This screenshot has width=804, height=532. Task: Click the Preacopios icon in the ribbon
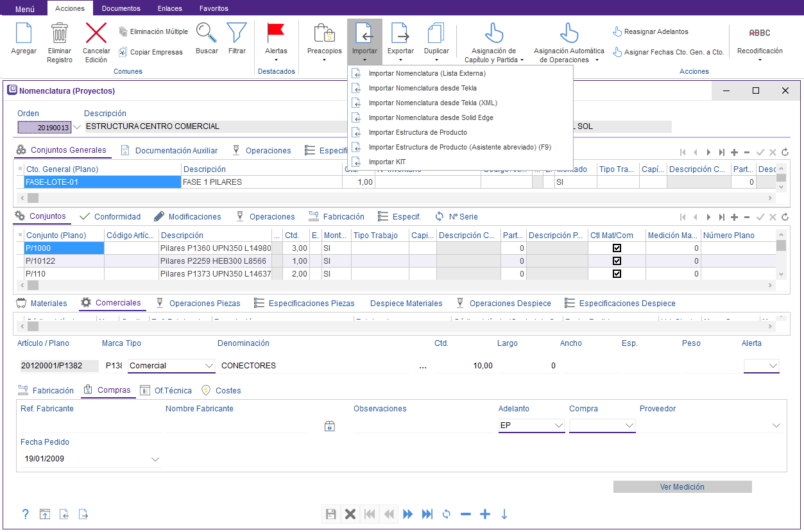(x=324, y=33)
